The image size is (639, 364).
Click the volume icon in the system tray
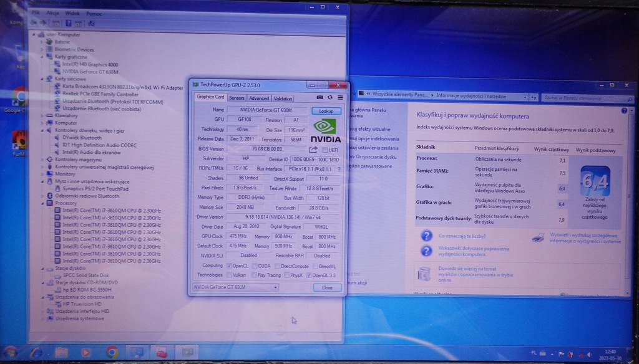(589, 355)
